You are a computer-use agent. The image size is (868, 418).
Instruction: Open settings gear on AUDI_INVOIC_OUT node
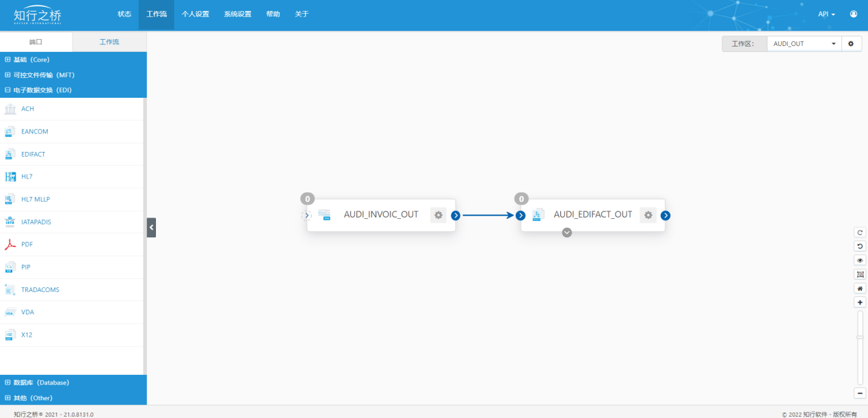[438, 215]
